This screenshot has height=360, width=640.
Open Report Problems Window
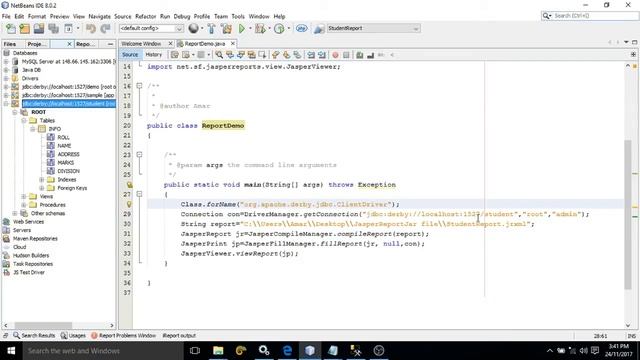(x=124, y=336)
